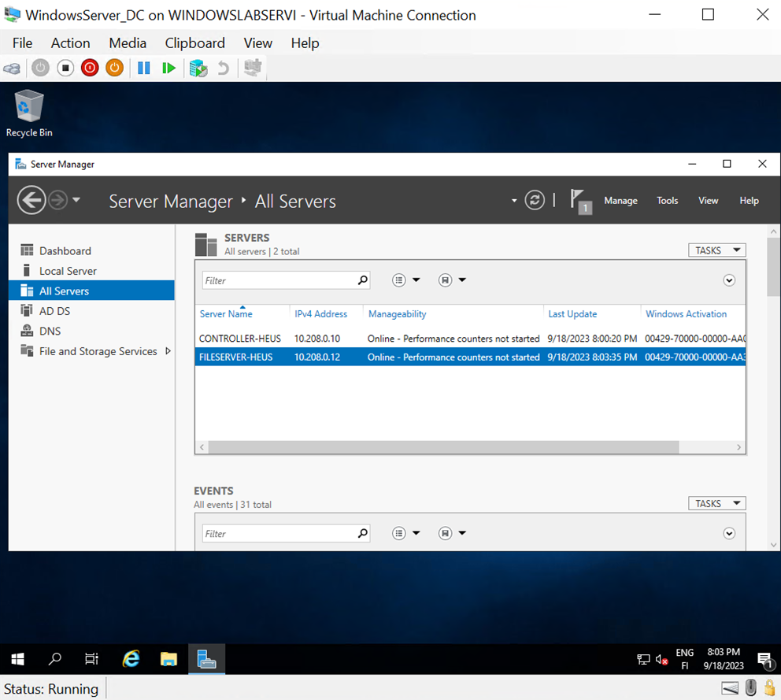This screenshot has width=781, height=700.
Task: Refresh the Server Manager view
Action: click(535, 200)
